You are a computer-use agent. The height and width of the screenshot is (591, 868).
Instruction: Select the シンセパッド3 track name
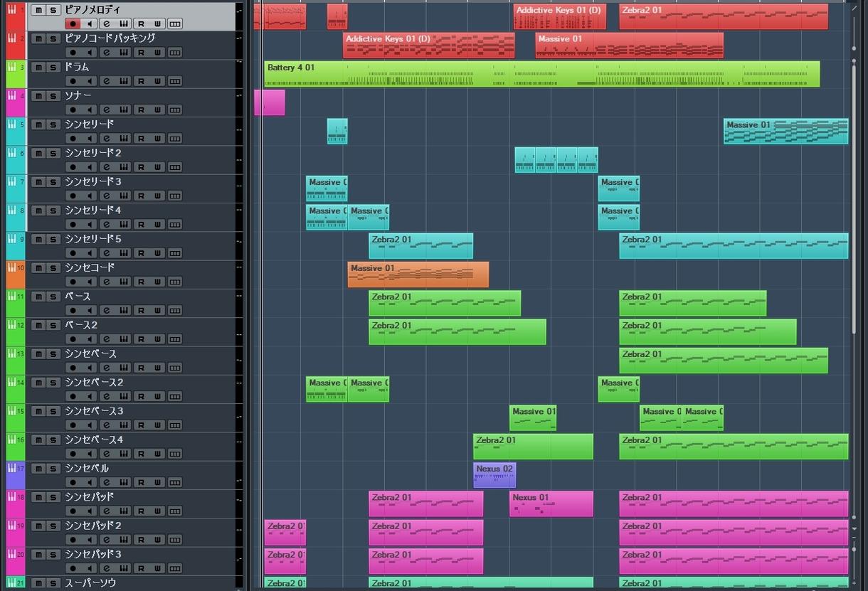[93, 553]
